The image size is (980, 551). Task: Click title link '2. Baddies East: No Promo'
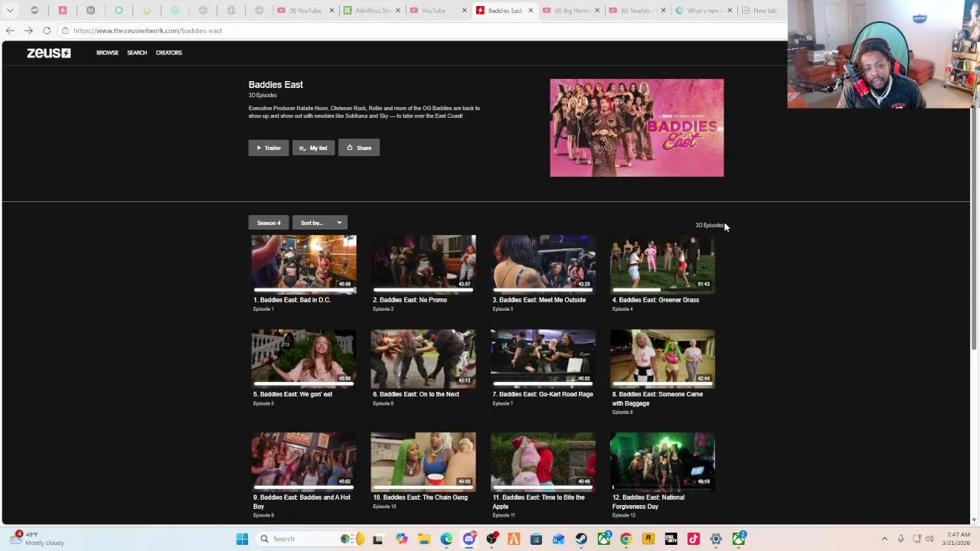410,300
